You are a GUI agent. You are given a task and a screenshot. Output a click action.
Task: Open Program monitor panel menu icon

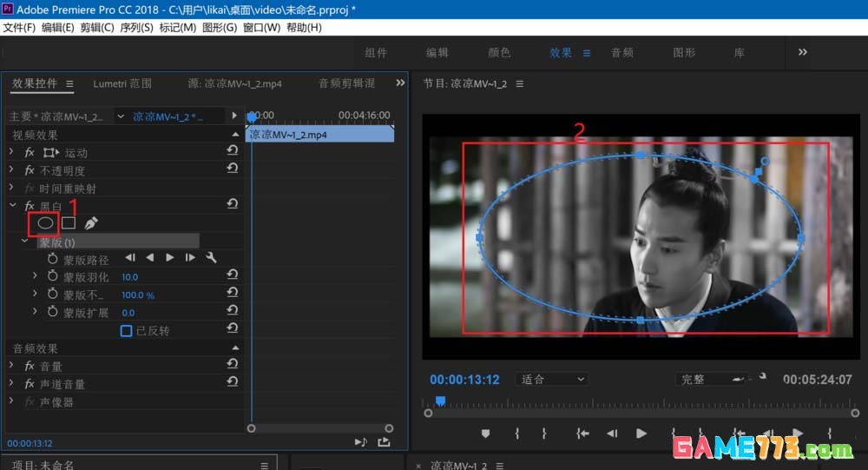[x=519, y=83]
